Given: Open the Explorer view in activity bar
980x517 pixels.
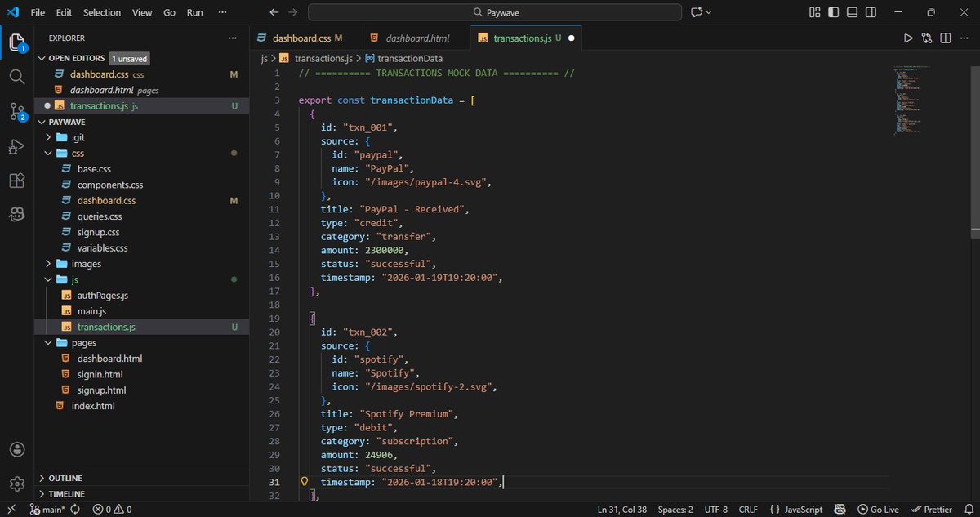Looking at the screenshot, I should (x=16, y=42).
